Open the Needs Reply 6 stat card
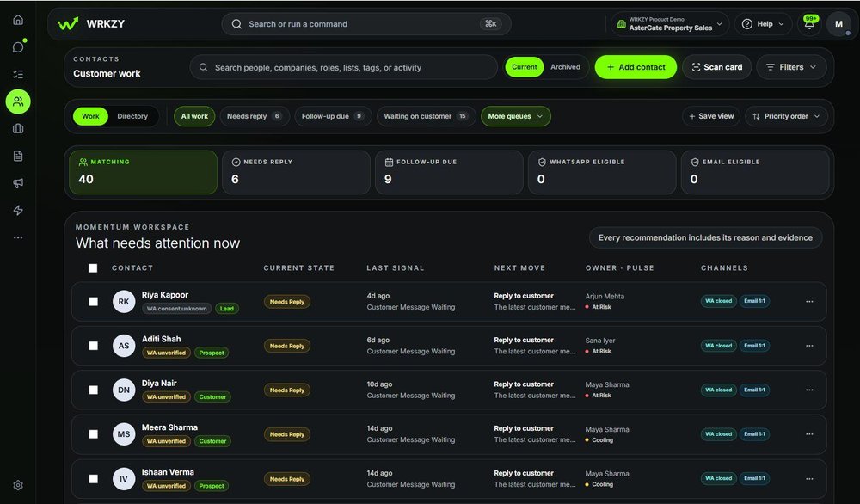The image size is (860, 504). pos(296,172)
